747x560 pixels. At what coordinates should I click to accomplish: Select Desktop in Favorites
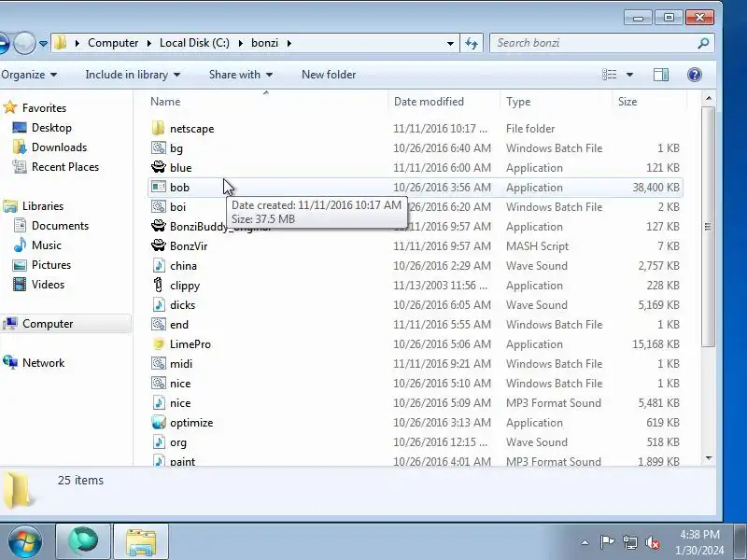click(51, 128)
